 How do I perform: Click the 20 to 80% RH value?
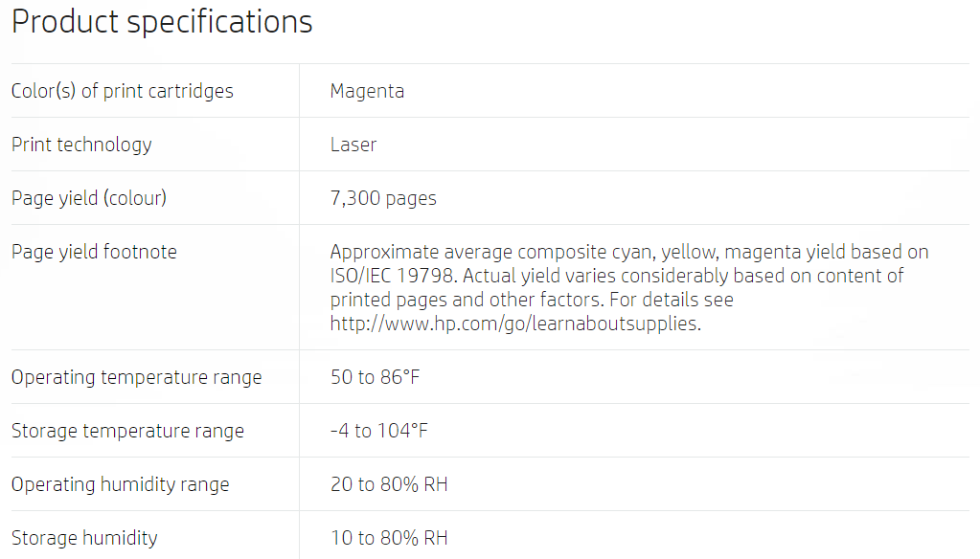click(389, 484)
